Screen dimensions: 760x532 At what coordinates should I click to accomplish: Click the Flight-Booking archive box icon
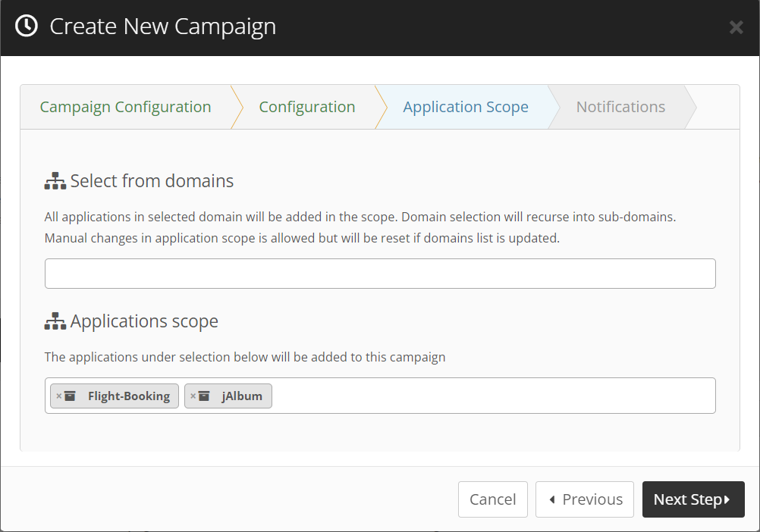tap(71, 396)
